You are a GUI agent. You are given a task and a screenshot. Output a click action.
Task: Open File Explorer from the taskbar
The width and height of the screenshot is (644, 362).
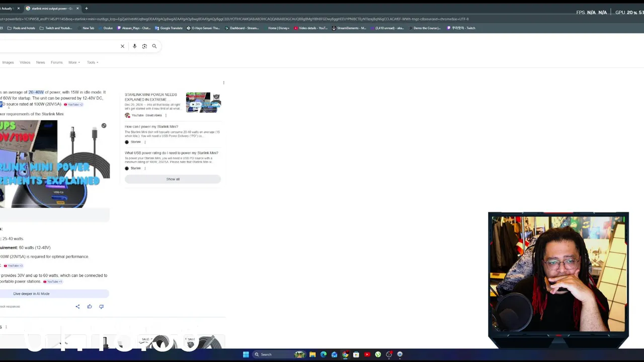pos(312,354)
